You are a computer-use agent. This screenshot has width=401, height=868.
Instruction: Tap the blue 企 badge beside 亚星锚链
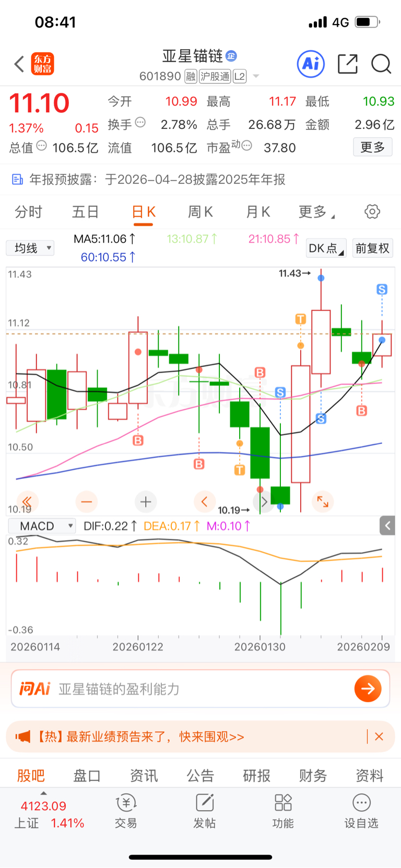231,55
